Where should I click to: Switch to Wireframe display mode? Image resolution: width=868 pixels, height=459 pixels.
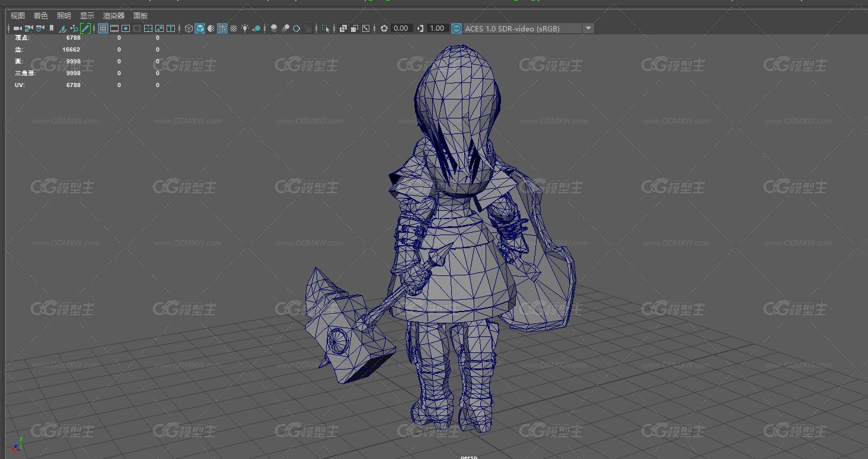point(189,28)
